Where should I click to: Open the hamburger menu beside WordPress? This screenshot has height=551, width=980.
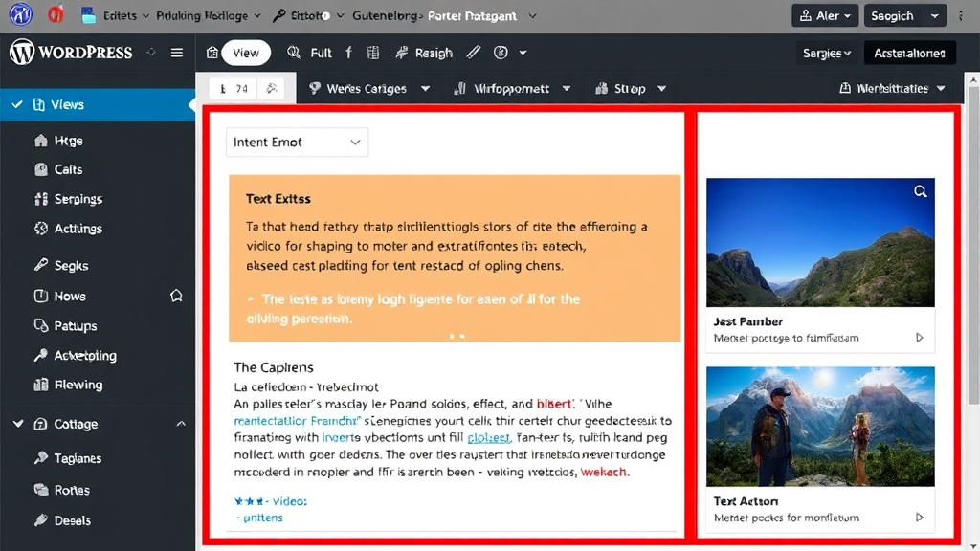click(177, 53)
